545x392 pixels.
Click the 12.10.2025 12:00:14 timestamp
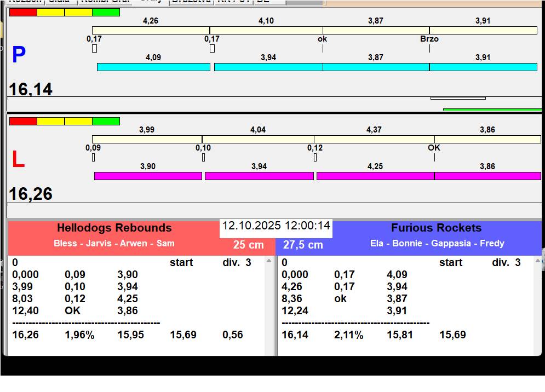[x=276, y=226]
